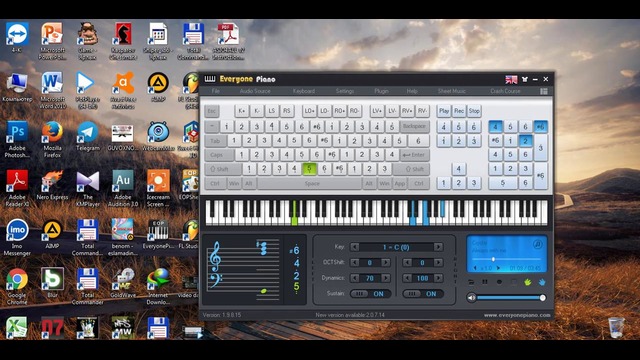Viewport: 640px width, 360px height.
Task: Click the Stop button beside Rec
Action: 474,111
